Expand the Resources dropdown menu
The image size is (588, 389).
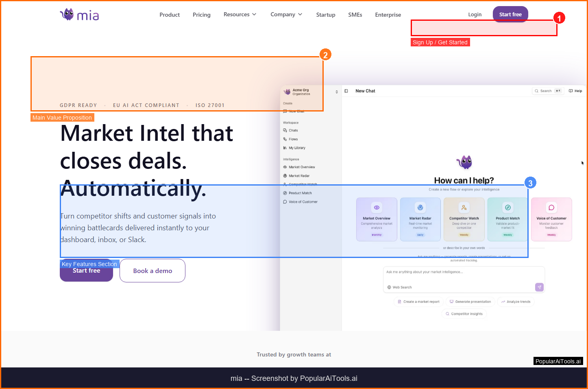240,15
